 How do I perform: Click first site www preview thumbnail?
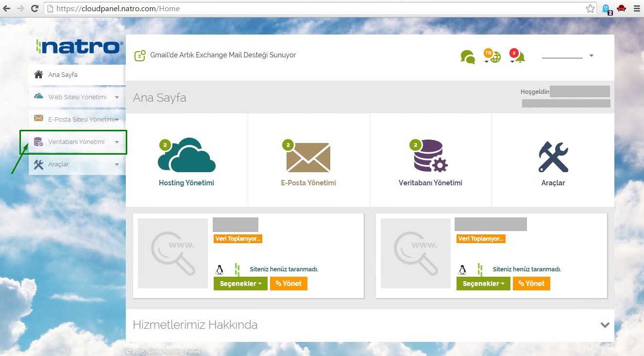pyautogui.click(x=173, y=253)
